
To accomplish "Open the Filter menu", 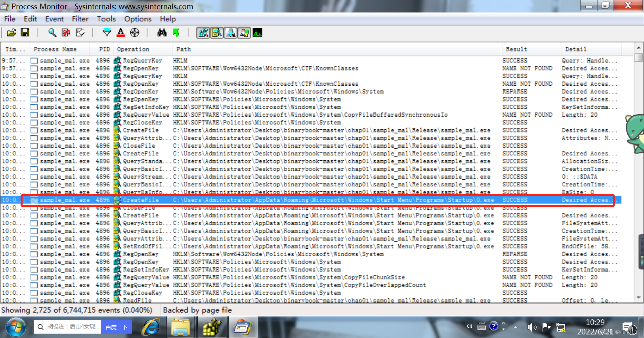I will click(80, 19).
